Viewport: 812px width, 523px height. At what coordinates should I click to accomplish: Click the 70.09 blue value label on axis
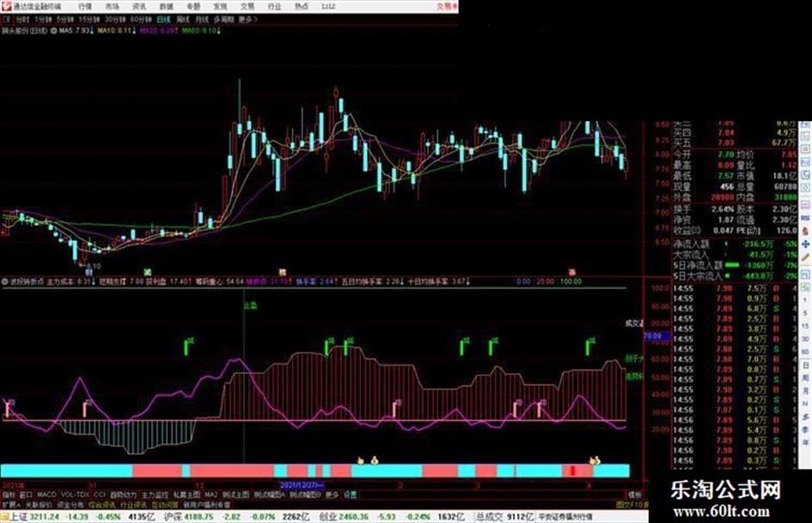coord(656,336)
